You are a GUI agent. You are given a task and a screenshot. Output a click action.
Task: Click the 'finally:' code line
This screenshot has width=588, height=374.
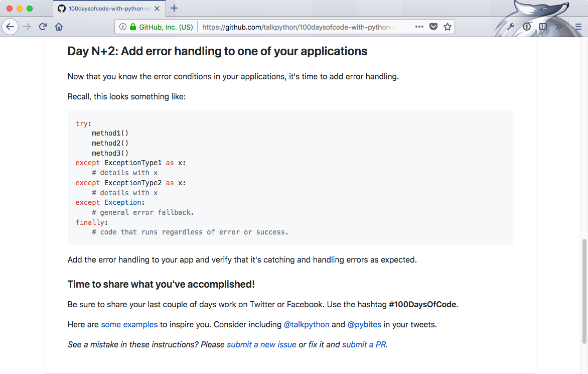[x=91, y=222]
